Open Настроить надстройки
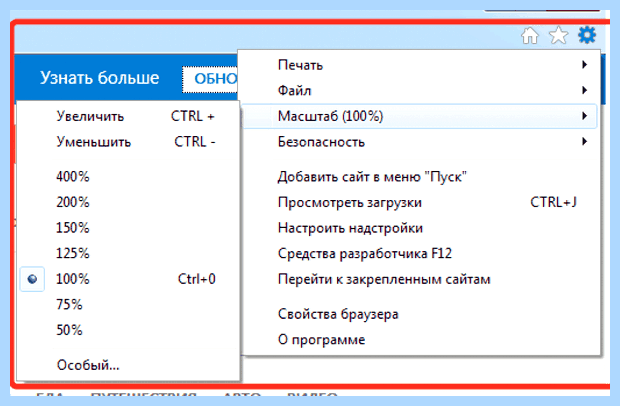This screenshot has width=620, height=406. pyautogui.click(x=419, y=228)
